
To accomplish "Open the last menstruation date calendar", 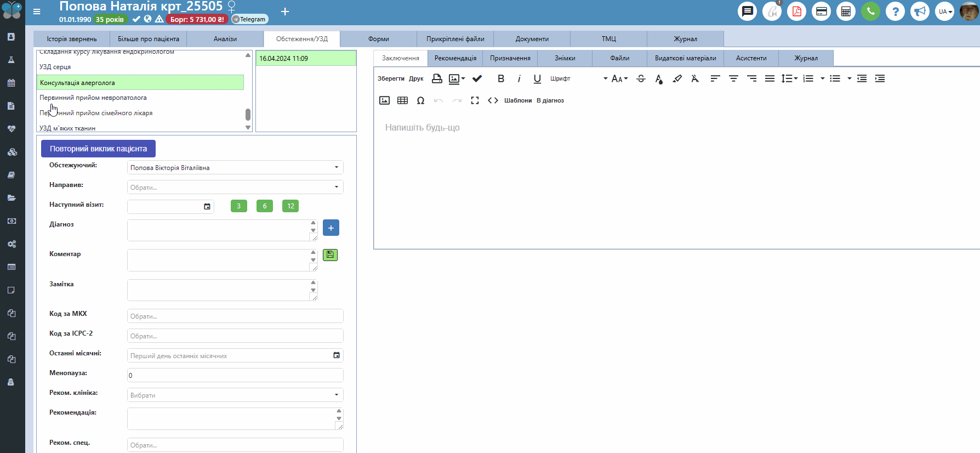I will click(337, 355).
